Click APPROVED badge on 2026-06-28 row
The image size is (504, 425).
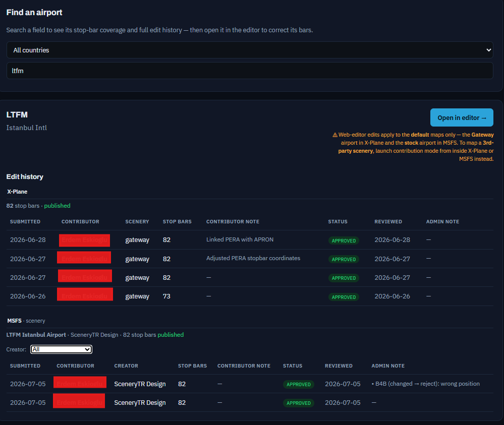344,240
